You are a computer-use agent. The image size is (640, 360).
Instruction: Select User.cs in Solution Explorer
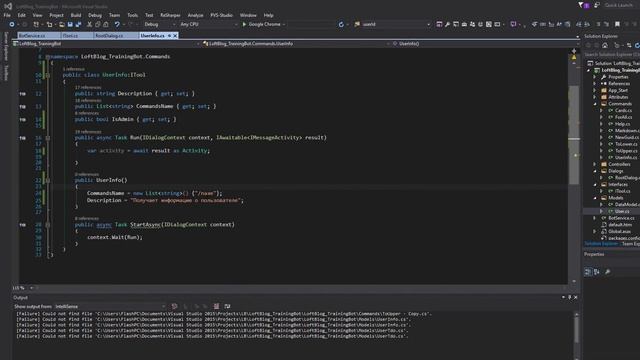[622, 211]
